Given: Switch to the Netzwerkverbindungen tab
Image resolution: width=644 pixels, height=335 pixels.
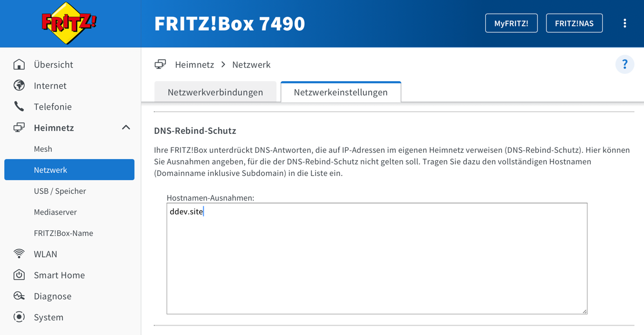Looking at the screenshot, I should click(x=215, y=92).
